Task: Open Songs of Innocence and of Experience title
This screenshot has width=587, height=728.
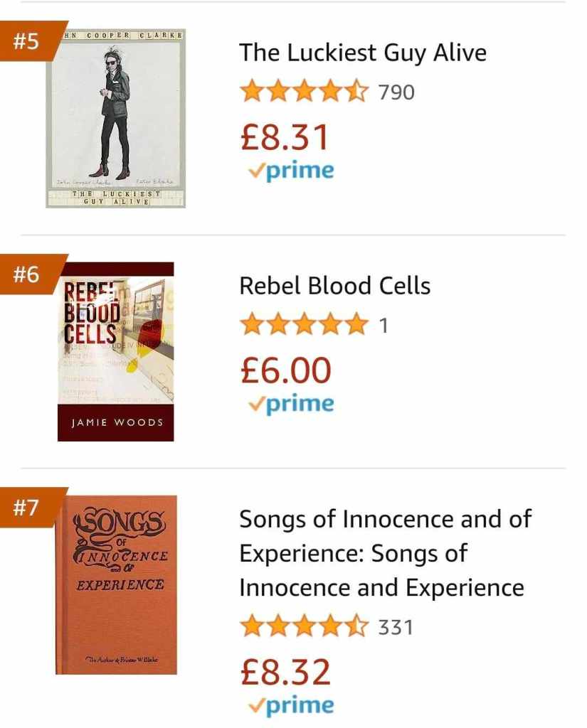Action: (x=384, y=553)
